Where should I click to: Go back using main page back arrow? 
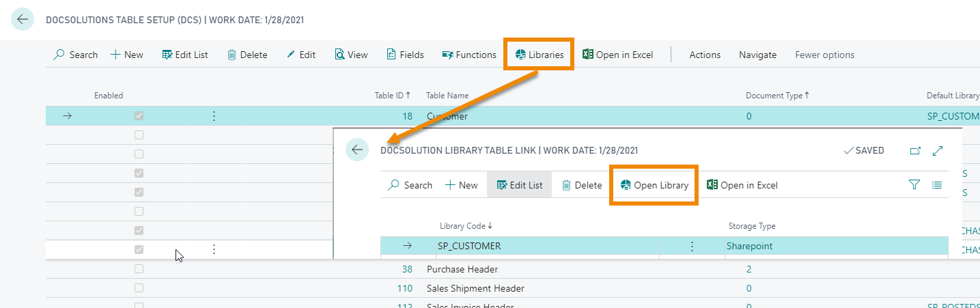(x=23, y=20)
